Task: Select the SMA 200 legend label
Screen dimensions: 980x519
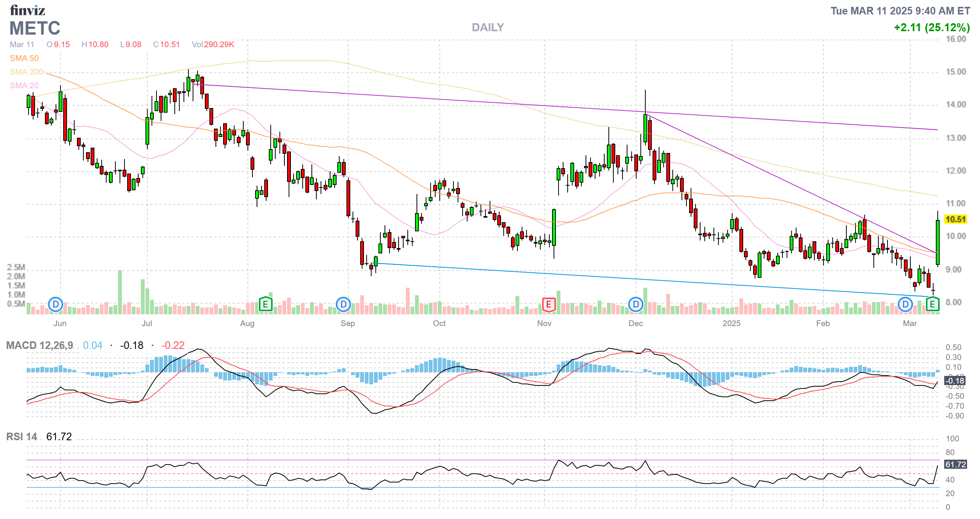Action: tap(26, 72)
